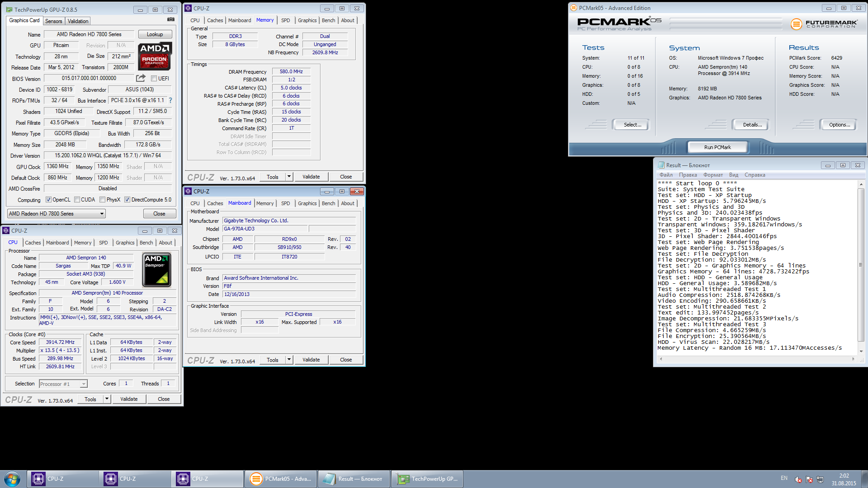Toggle the UEFI checkbox in GPU-Z
868x488 pixels.
154,79
